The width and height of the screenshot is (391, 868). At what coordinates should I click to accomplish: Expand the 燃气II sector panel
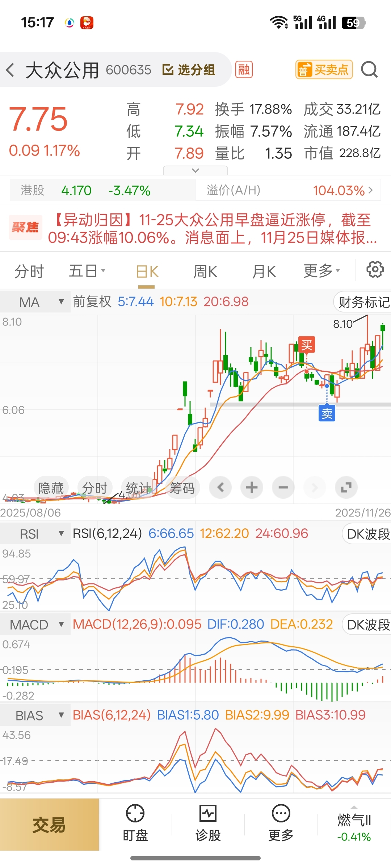pyautogui.click(x=354, y=825)
